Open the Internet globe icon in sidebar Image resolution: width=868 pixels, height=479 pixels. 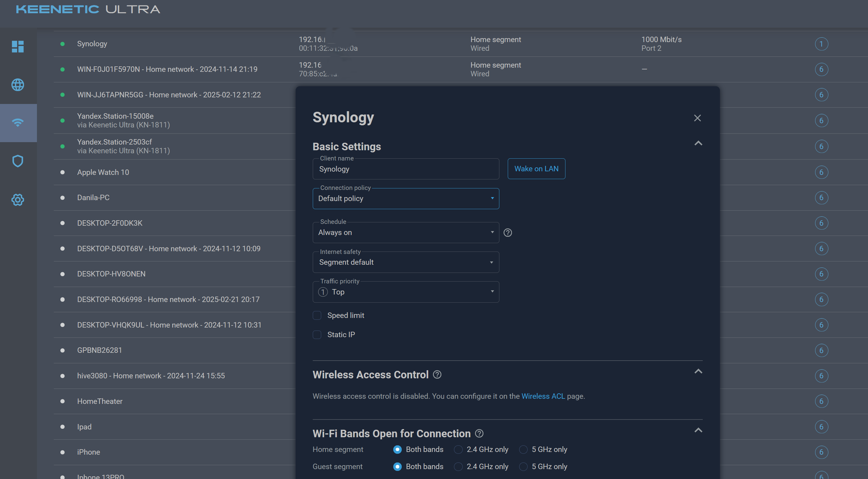17,85
